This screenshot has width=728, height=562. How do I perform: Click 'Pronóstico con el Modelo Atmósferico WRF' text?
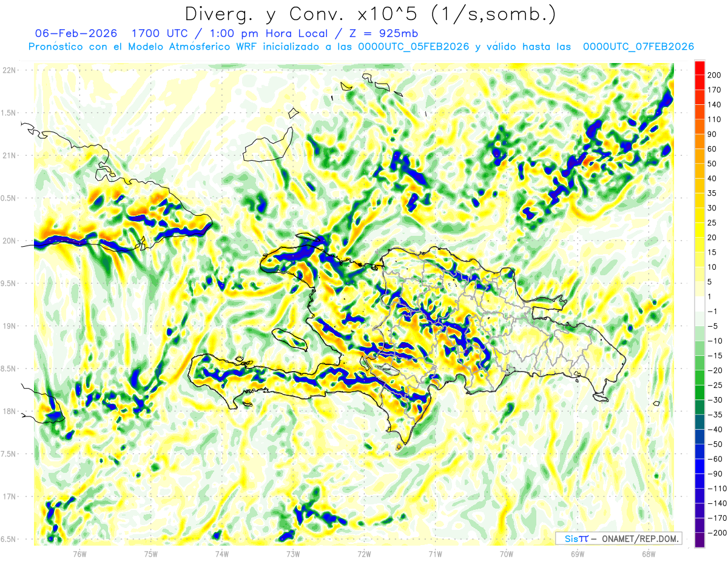click(x=143, y=47)
